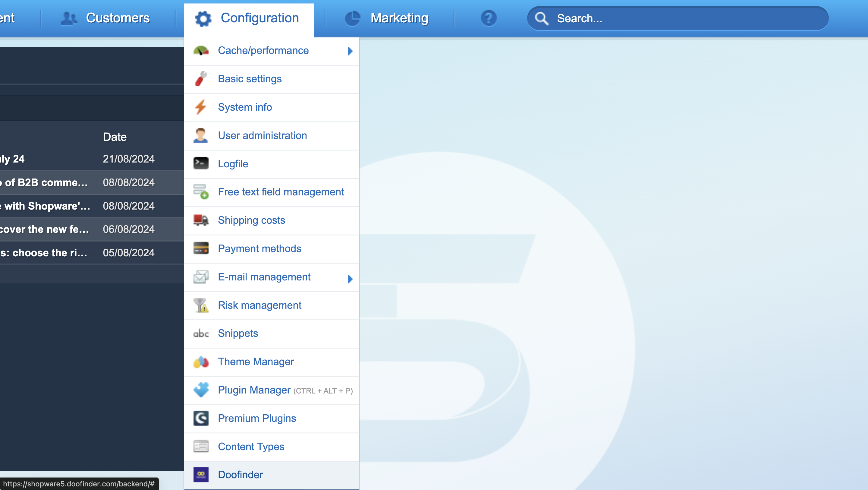The width and height of the screenshot is (868, 490).
Task: Click the Premium Plugins Shopware icon
Action: click(201, 419)
